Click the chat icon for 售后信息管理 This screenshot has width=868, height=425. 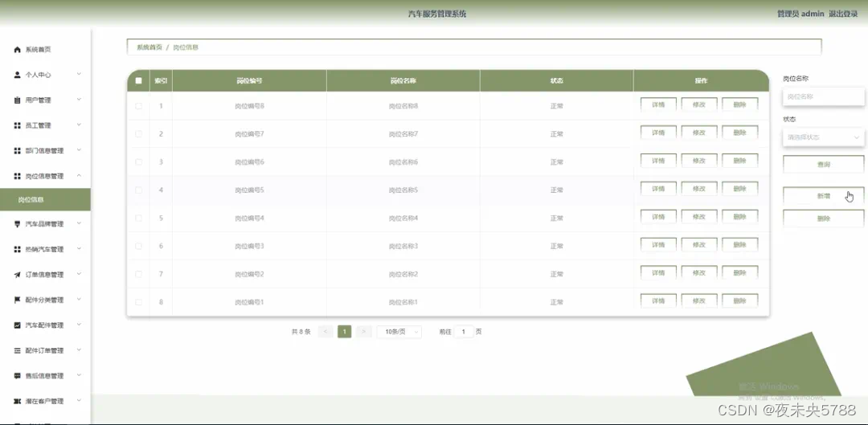(x=17, y=376)
